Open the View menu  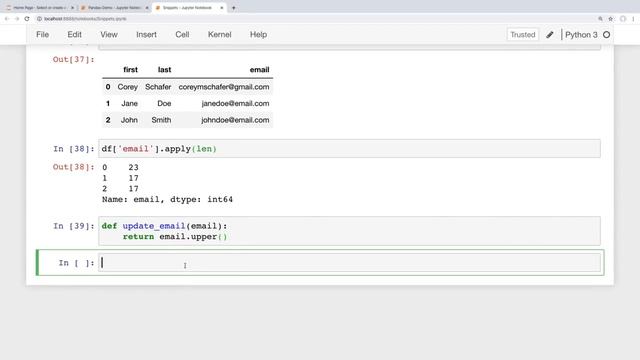pyautogui.click(x=109, y=35)
